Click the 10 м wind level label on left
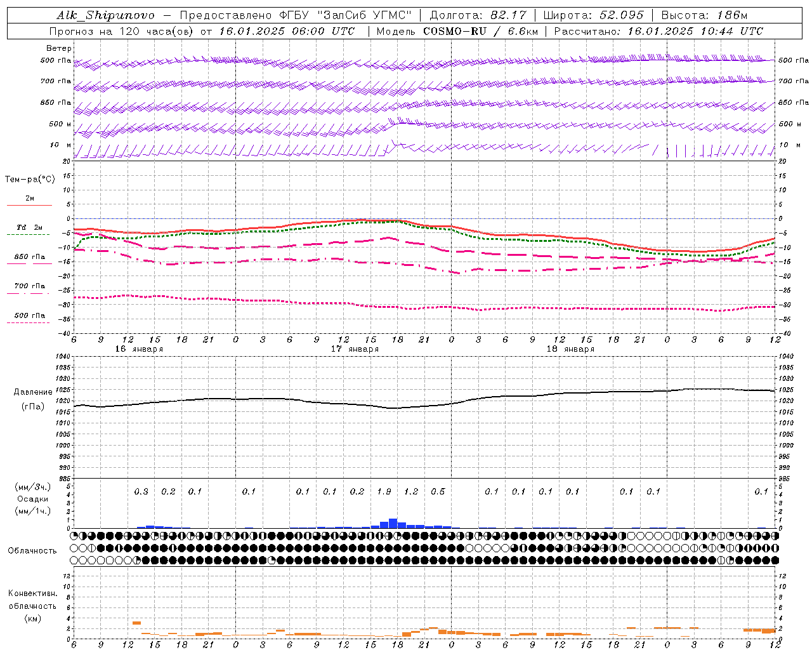Viewport: 812px width, 650px height. [61, 145]
